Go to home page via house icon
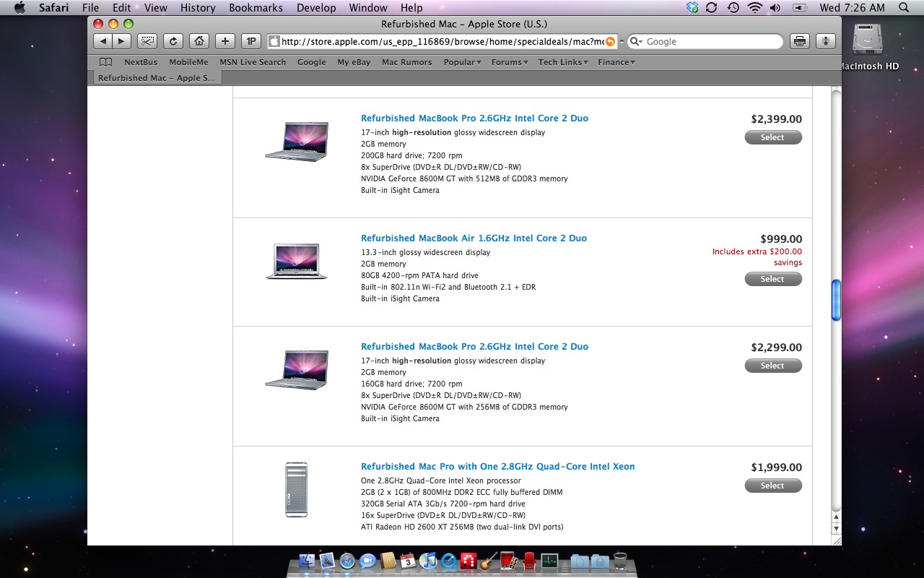The image size is (924, 578). pos(199,41)
